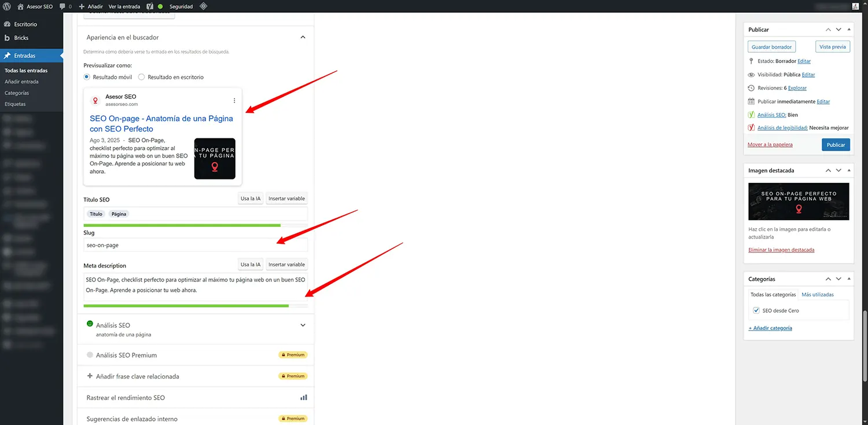Viewport: 868px width, 425px height.
Task: Select the Resultado móvil radio option
Action: coord(87,77)
